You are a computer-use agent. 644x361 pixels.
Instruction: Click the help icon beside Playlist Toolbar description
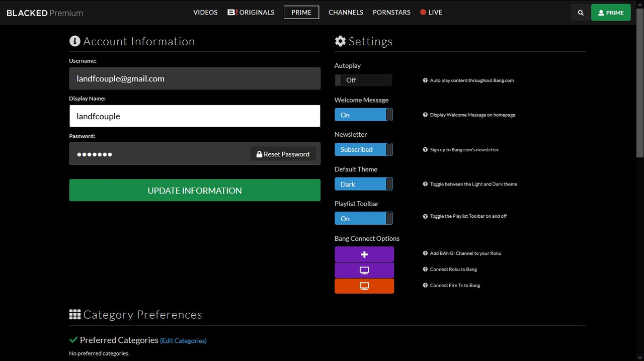[425, 216]
